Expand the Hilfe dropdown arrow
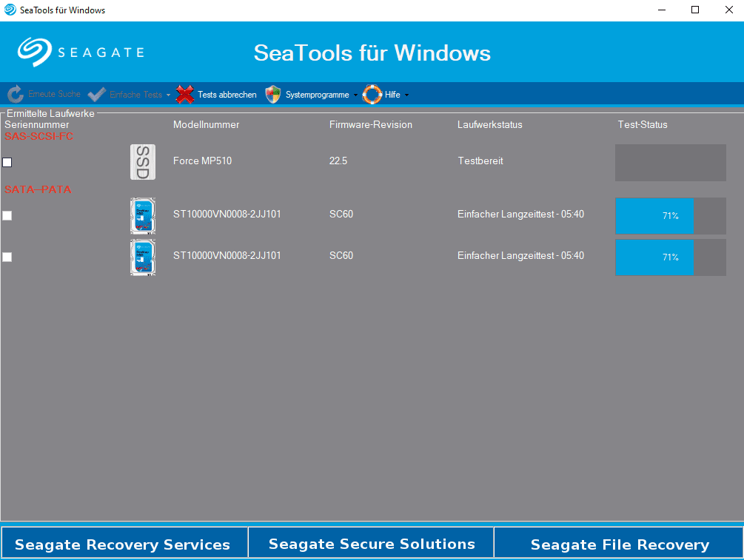Viewport: 744px width, 560px height. click(406, 95)
